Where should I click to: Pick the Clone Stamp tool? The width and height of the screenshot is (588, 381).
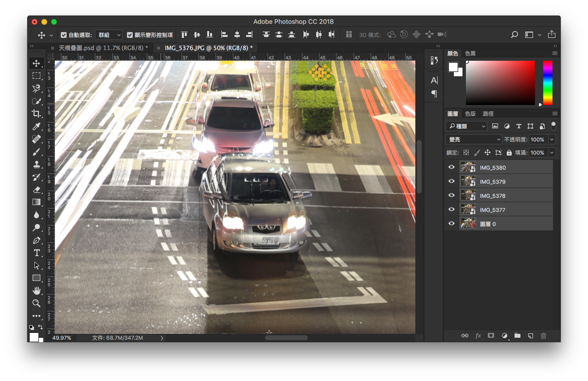tap(36, 164)
